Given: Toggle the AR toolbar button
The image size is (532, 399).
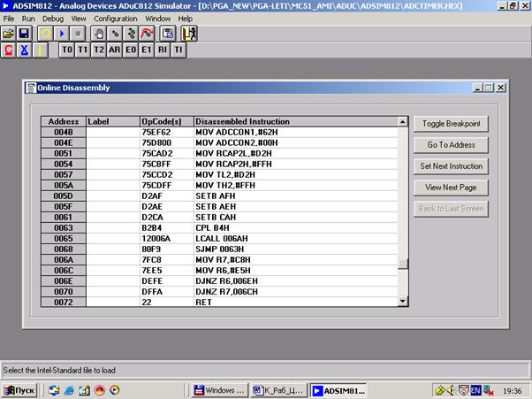Looking at the screenshot, I should [115, 50].
